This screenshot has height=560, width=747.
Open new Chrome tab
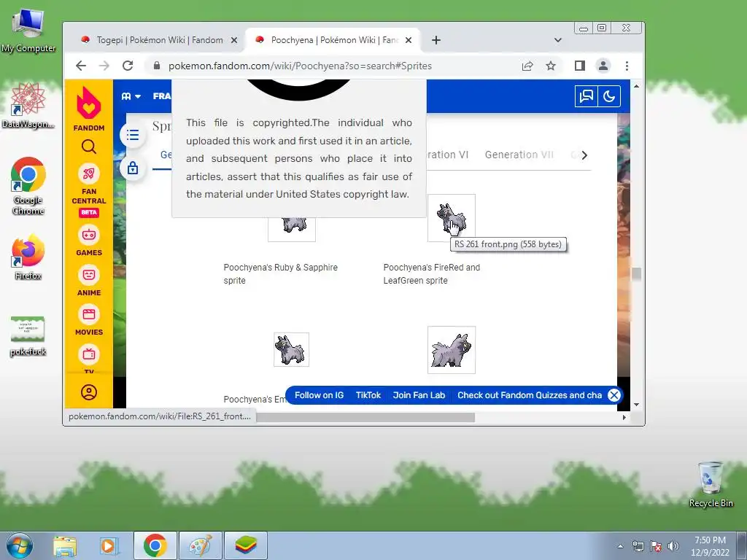[x=436, y=40]
